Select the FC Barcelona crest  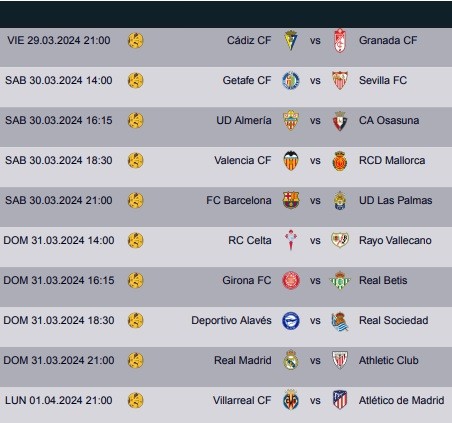(291, 200)
